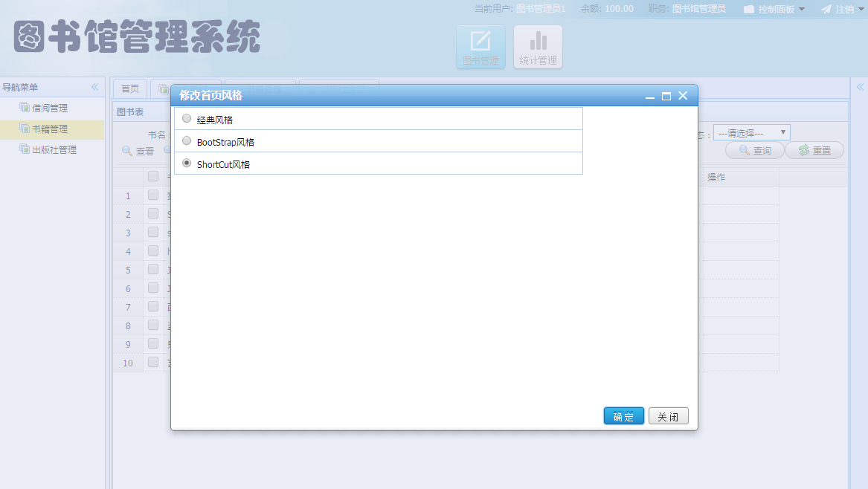Click the 借阅管理 book icon in sidebar
The image size is (868, 489).
pyautogui.click(x=24, y=106)
